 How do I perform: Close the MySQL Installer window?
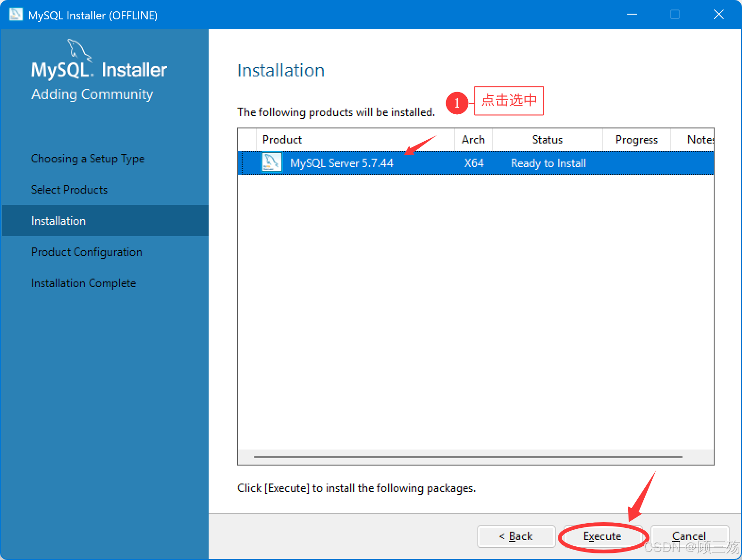click(x=719, y=15)
